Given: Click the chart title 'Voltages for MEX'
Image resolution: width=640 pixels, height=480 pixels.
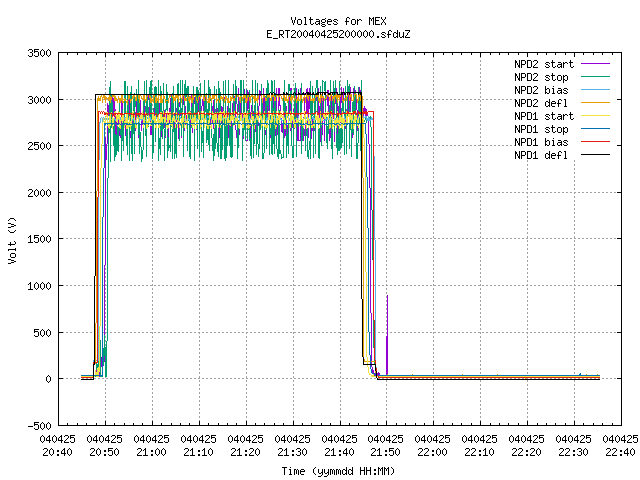Looking at the screenshot, I should 338,21.
